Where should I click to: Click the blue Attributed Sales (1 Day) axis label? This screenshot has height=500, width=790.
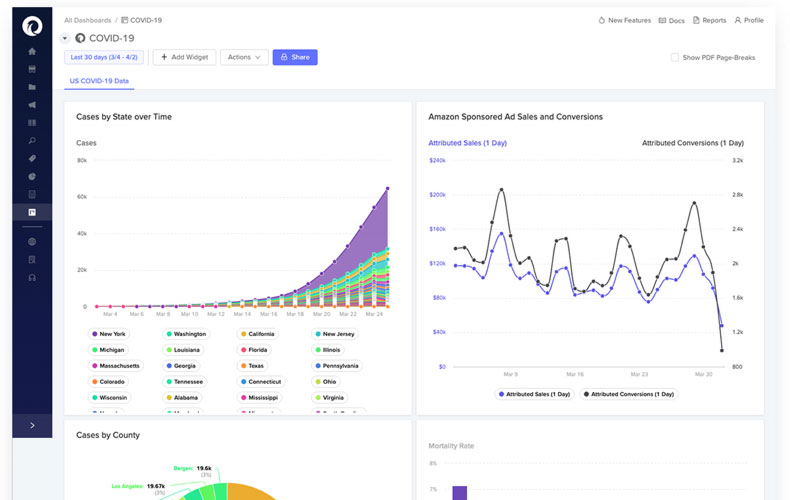pyautogui.click(x=468, y=143)
